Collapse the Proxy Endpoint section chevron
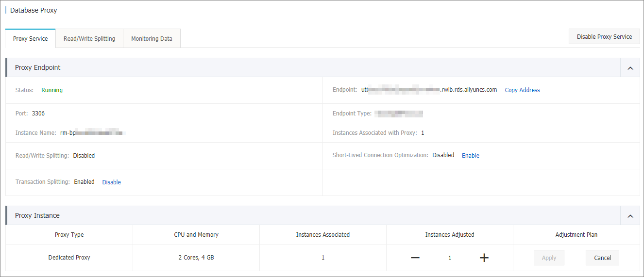 [x=630, y=68]
